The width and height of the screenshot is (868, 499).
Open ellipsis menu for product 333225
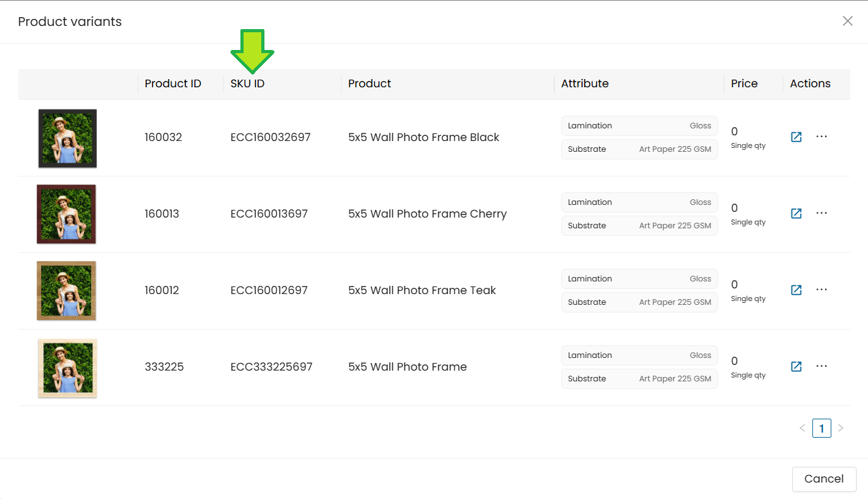click(x=821, y=366)
